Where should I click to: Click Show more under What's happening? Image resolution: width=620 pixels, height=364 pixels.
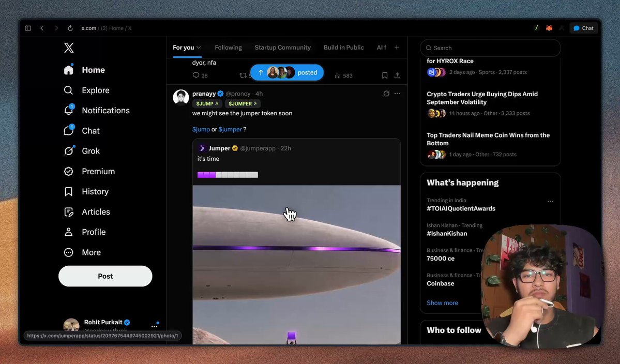click(442, 303)
